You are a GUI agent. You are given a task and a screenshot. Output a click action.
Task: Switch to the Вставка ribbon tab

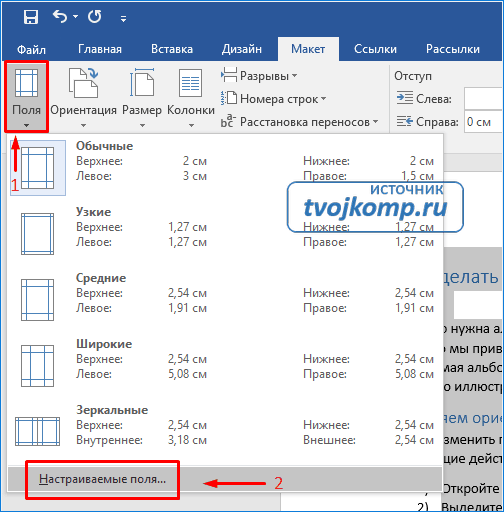coord(172,49)
